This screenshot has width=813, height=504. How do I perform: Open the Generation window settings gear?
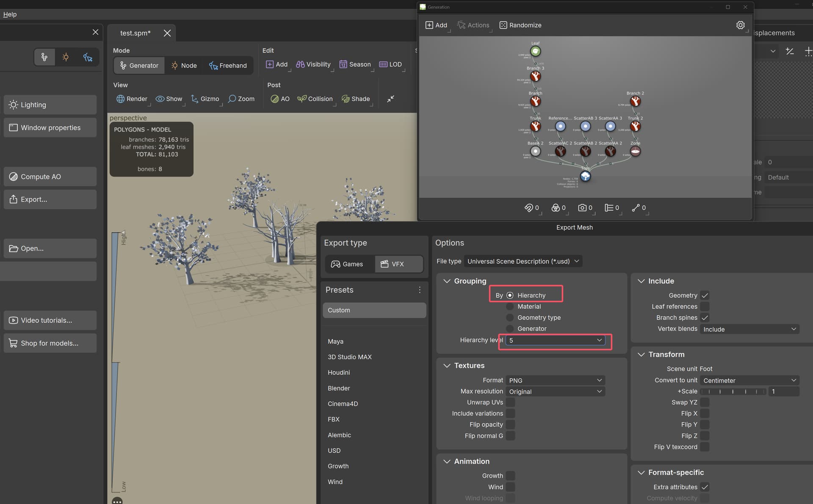click(740, 25)
